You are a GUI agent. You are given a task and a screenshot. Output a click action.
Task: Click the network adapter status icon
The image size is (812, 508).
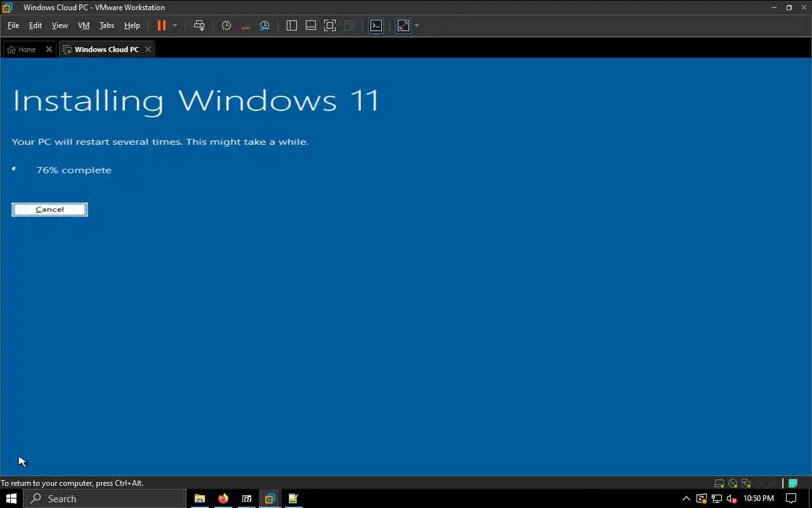tap(746, 483)
